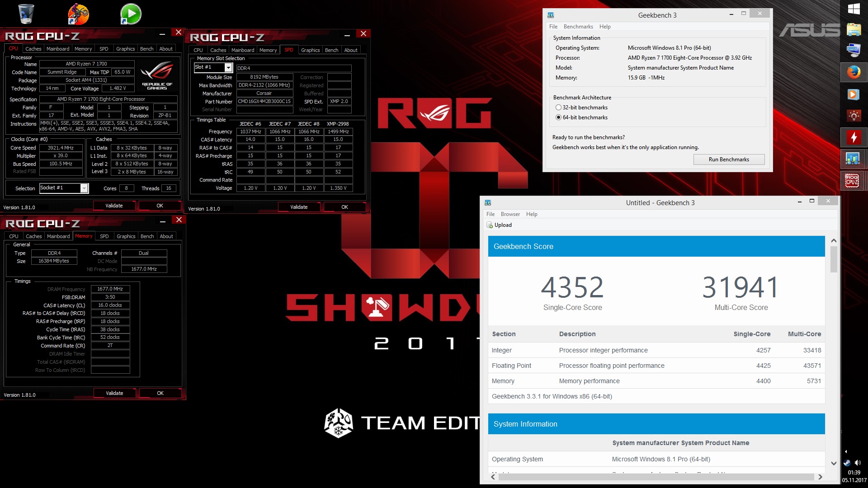The height and width of the screenshot is (488, 868).
Task: Open the red lightbulb taskbar icon
Action: (854, 116)
